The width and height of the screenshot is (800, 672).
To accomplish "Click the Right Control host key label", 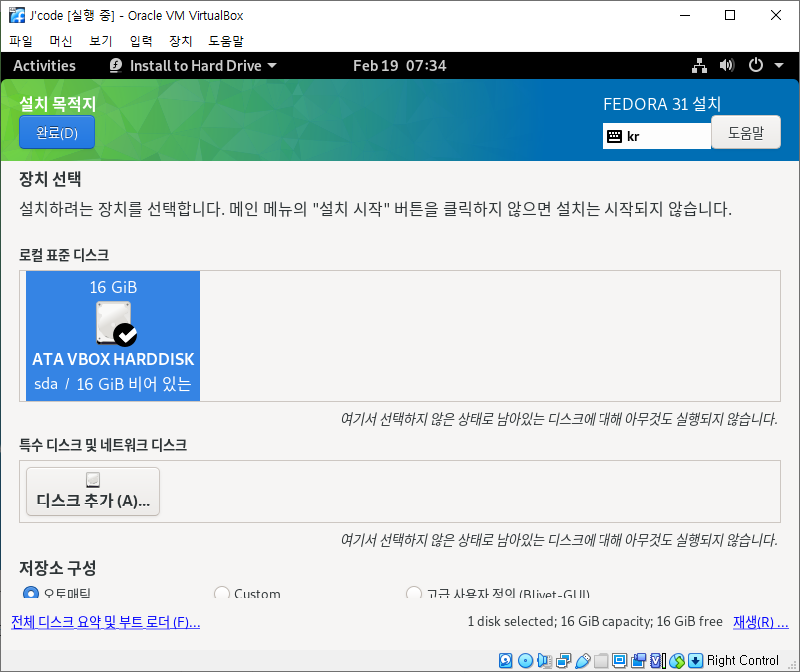I will 743,660.
